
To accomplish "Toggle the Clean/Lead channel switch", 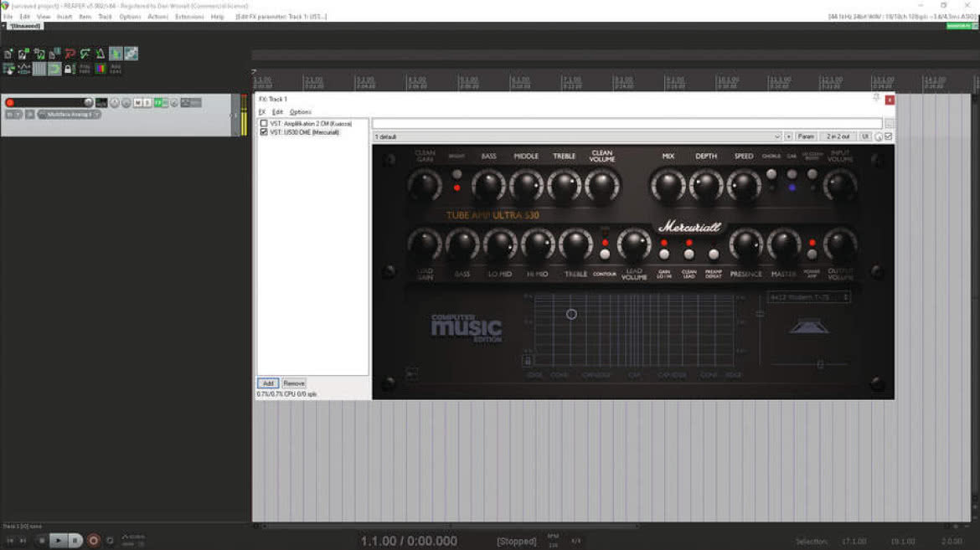I will [689, 254].
